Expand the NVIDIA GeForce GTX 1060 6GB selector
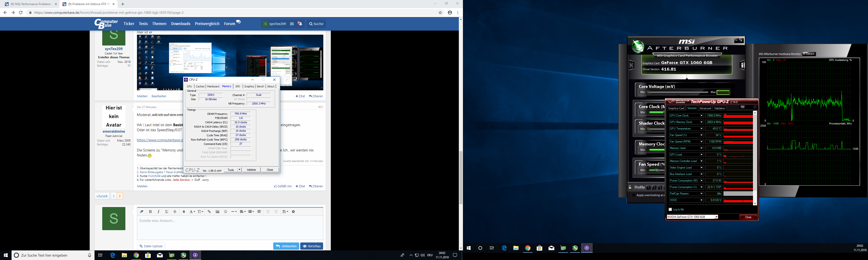This screenshot has height=260, width=868. (716, 217)
